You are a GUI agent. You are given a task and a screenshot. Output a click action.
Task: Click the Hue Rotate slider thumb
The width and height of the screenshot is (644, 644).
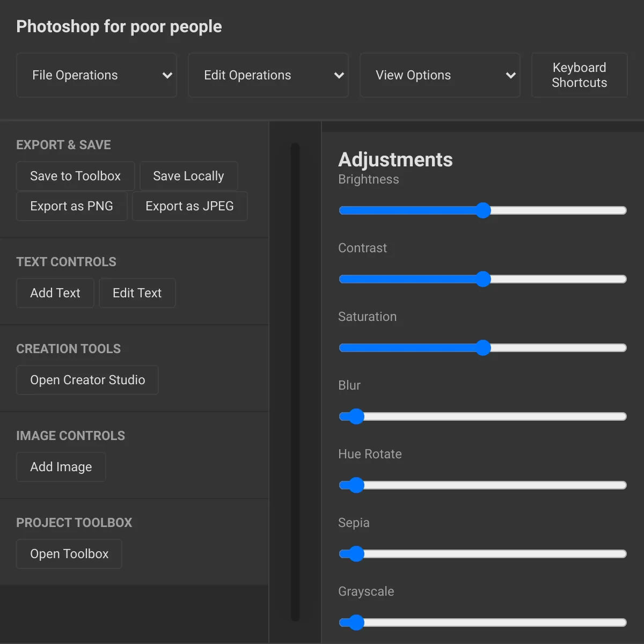click(356, 485)
